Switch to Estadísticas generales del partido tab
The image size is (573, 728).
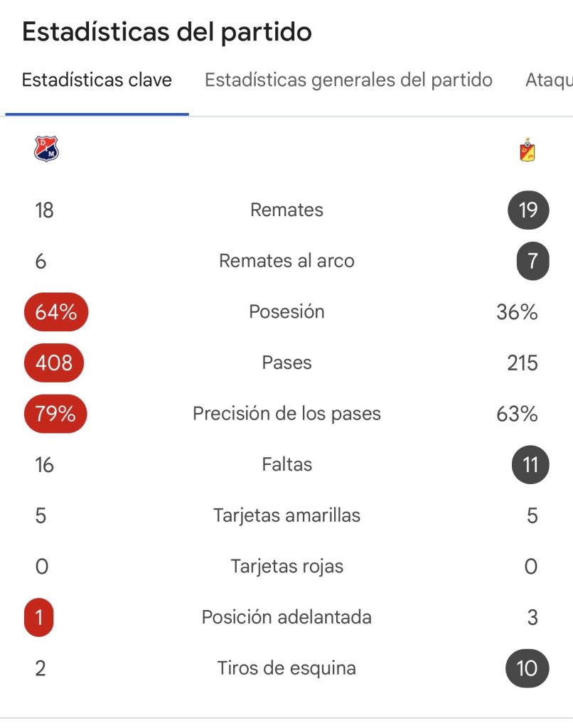(x=348, y=80)
